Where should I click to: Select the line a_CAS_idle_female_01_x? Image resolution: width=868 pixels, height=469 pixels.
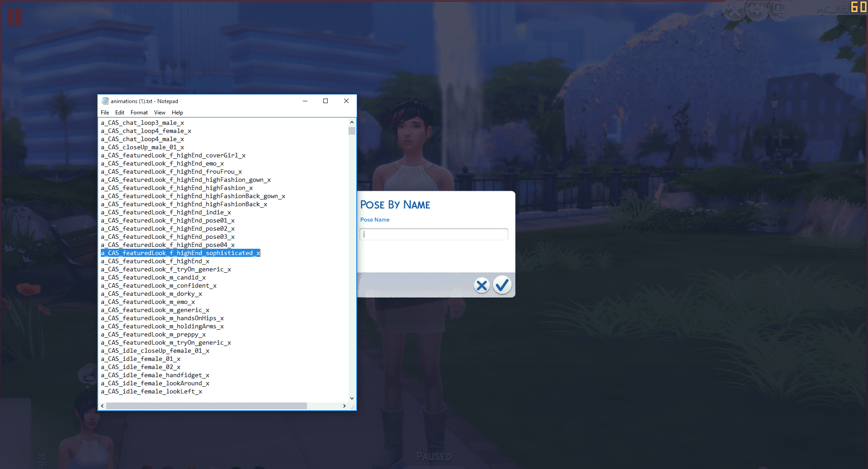[x=140, y=359]
